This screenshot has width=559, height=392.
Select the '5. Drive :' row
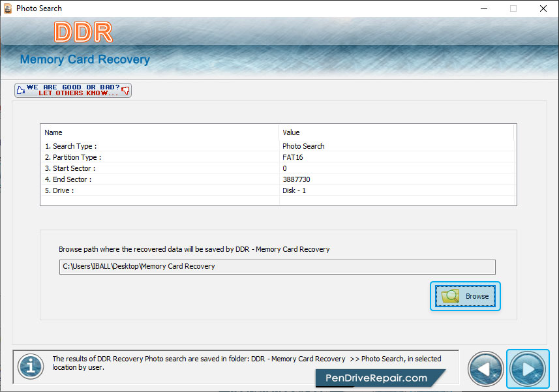277,190
